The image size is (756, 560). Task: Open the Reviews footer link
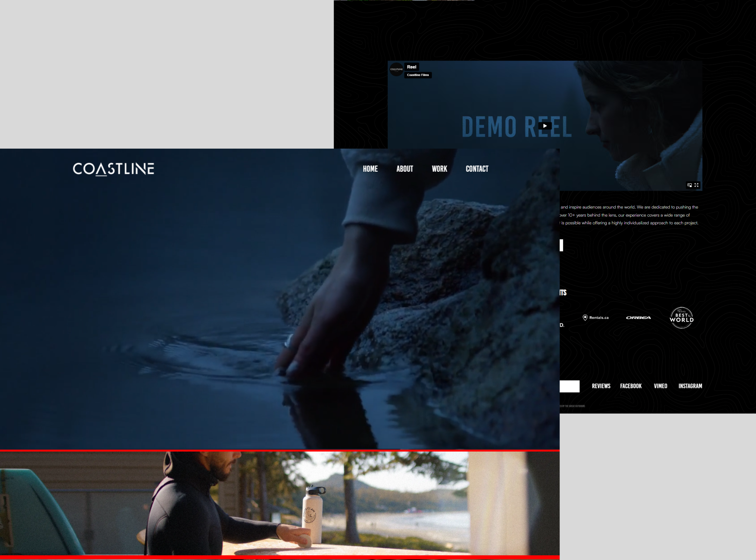[x=601, y=386]
